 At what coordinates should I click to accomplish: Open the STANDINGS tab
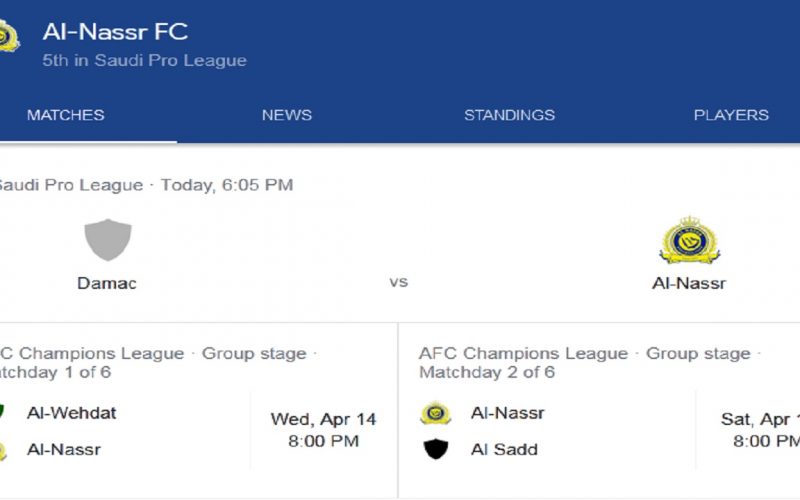(x=509, y=115)
